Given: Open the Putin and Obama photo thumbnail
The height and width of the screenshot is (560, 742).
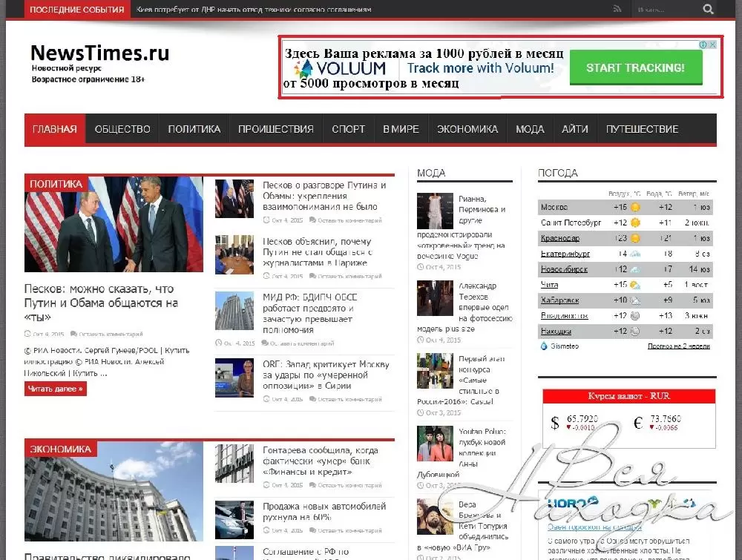Looking at the screenshot, I should point(114,225).
